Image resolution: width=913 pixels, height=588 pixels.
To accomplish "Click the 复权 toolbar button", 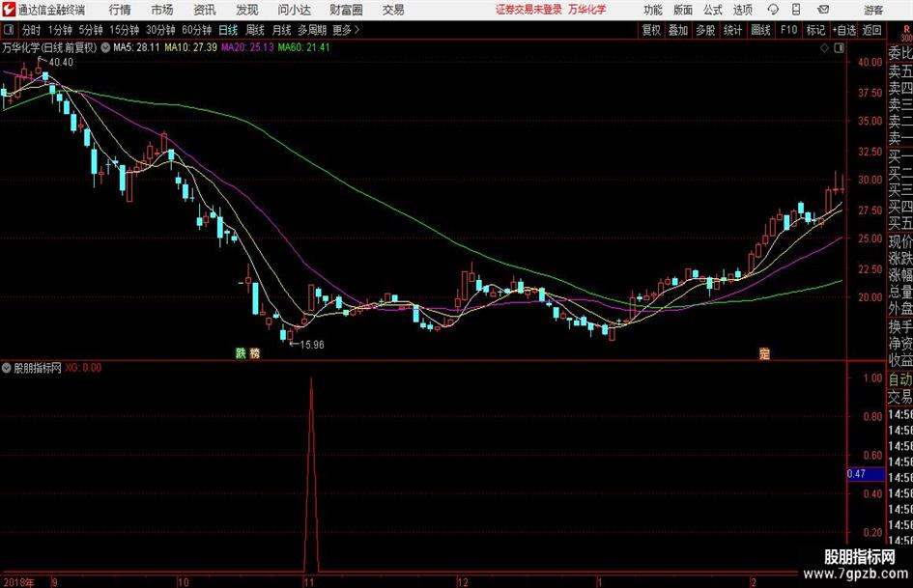I will pos(651,30).
